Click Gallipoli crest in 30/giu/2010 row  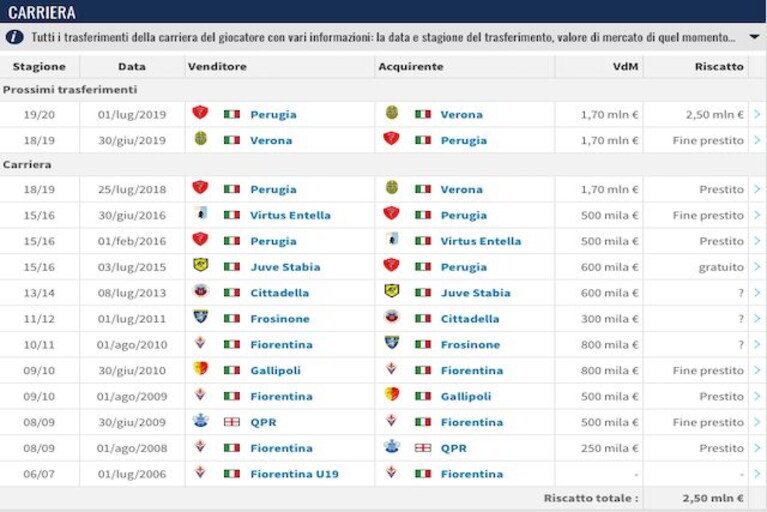click(x=201, y=369)
